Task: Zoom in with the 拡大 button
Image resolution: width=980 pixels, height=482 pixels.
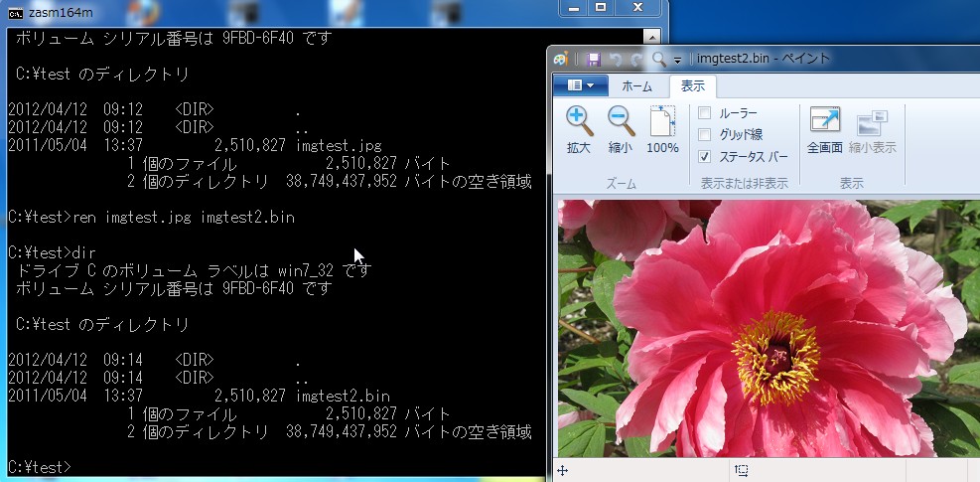Action: (579, 130)
